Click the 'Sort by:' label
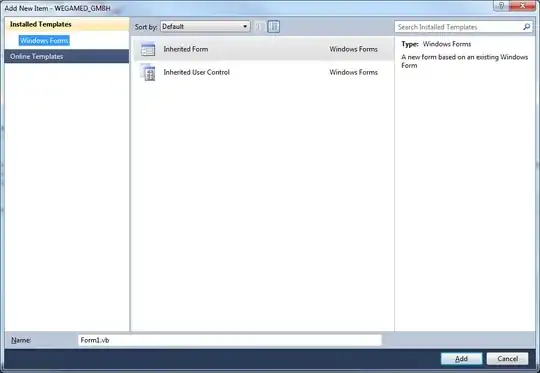 click(x=146, y=27)
